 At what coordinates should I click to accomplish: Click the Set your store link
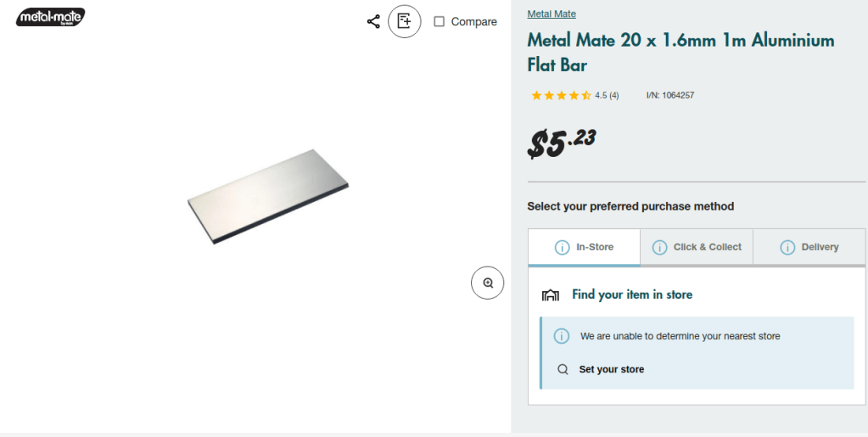pos(611,370)
